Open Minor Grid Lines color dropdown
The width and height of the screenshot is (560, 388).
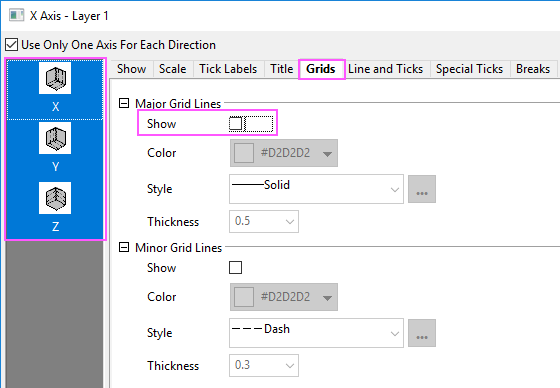pos(284,297)
